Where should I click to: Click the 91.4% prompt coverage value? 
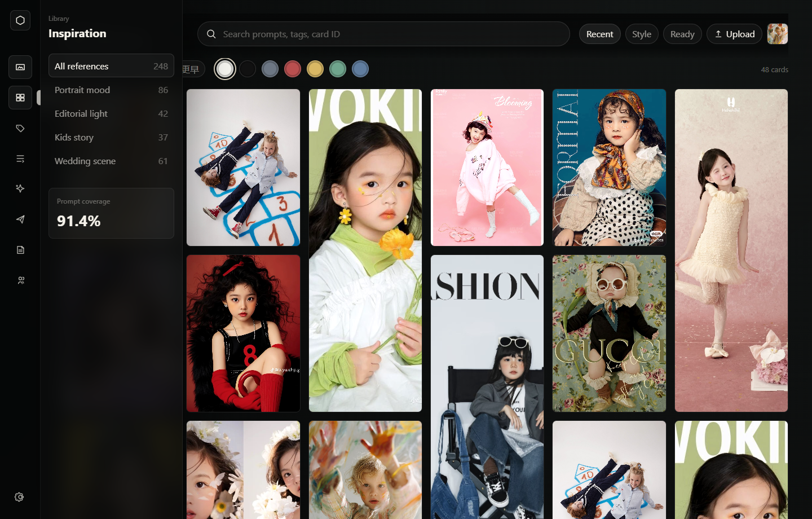[x=79, y=221]
